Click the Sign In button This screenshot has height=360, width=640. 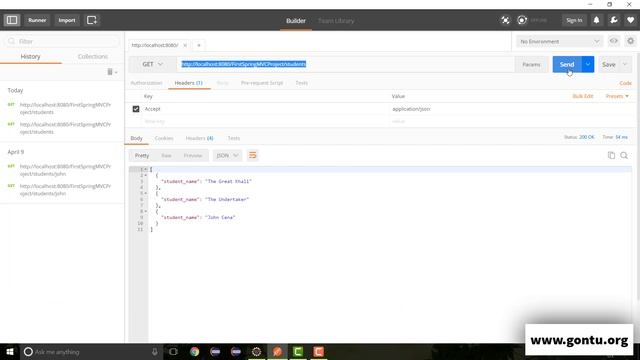(x=574, y=20)
